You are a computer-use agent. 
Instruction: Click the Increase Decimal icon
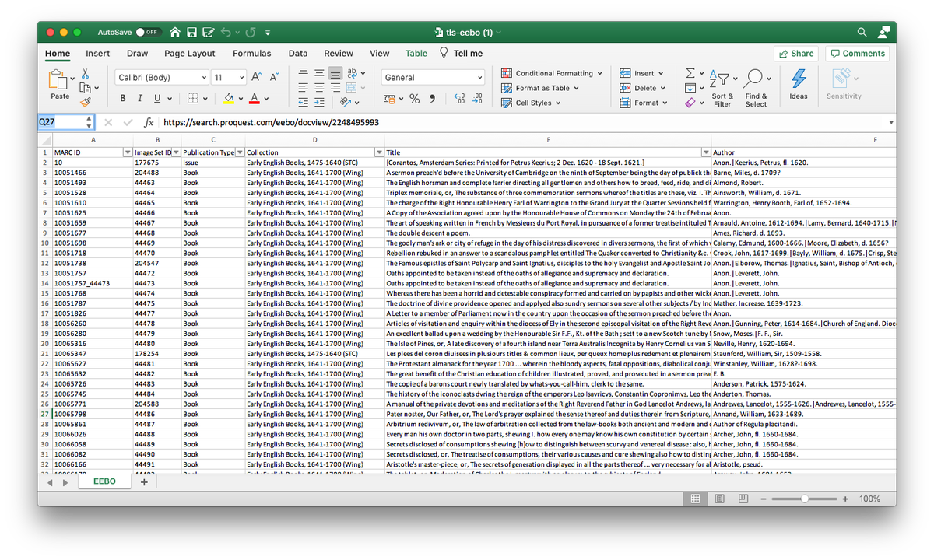tap(459, 99)
